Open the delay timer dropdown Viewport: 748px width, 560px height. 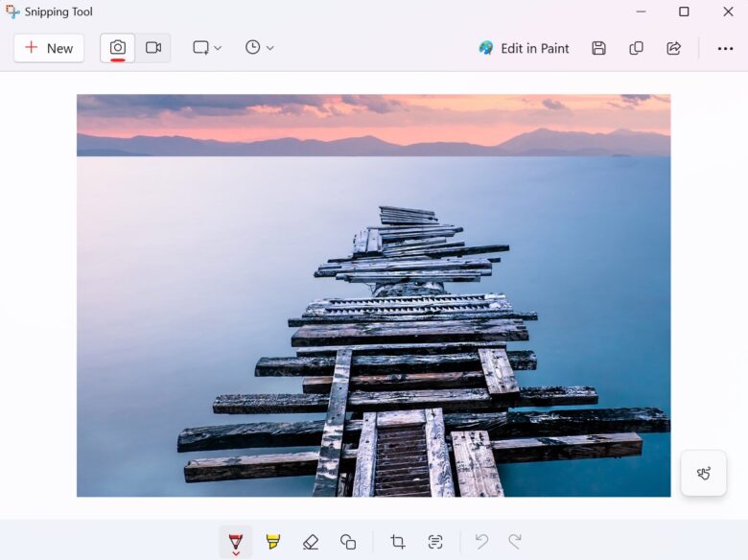click(x=259, y=48)
